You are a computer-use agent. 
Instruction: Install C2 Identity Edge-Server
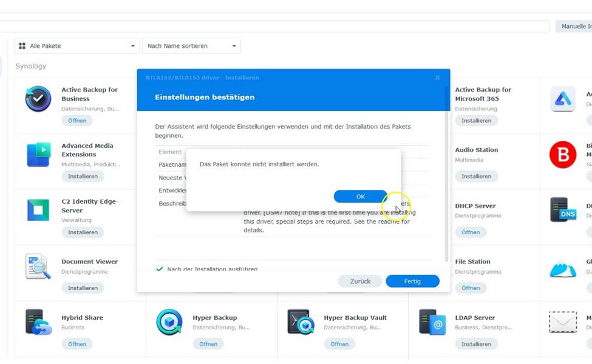(83, 232)
